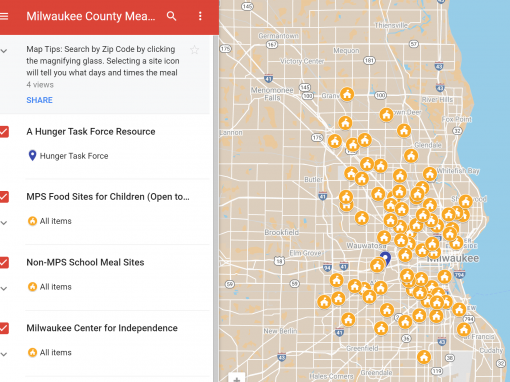Click the magnifying glass search icon
Image resolution: width=510 pixels, height=382 pixels.
[171, 16]
